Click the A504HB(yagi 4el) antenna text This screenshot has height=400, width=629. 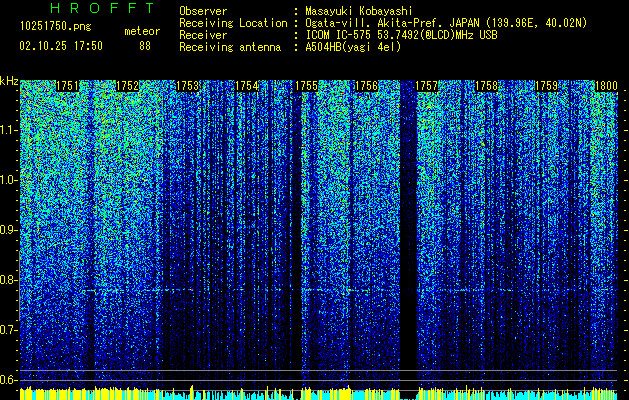(353, 47)
